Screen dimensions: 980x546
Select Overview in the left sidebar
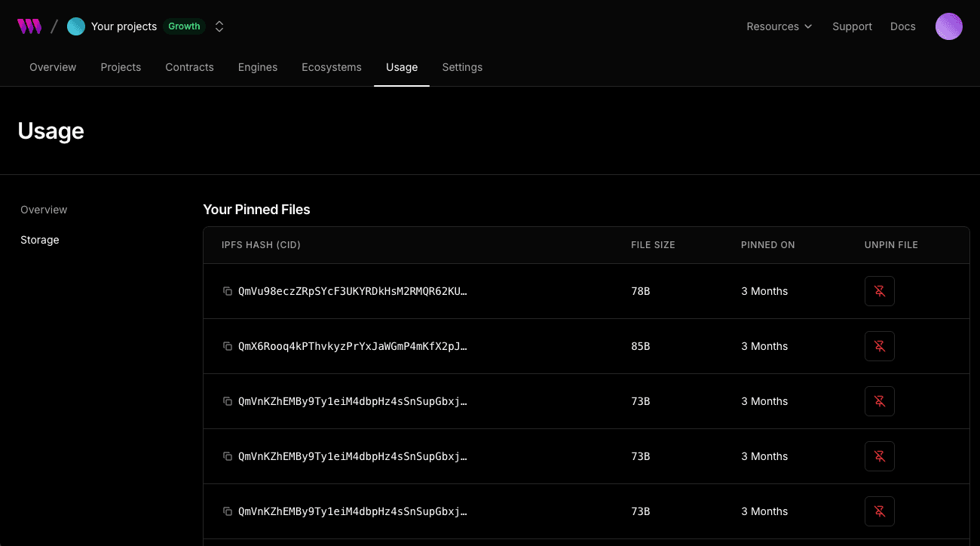tap(44, 210)
